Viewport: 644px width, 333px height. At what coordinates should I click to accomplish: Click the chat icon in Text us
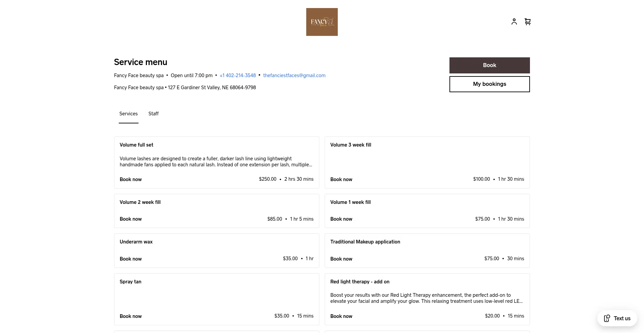(x=607, y=318)
